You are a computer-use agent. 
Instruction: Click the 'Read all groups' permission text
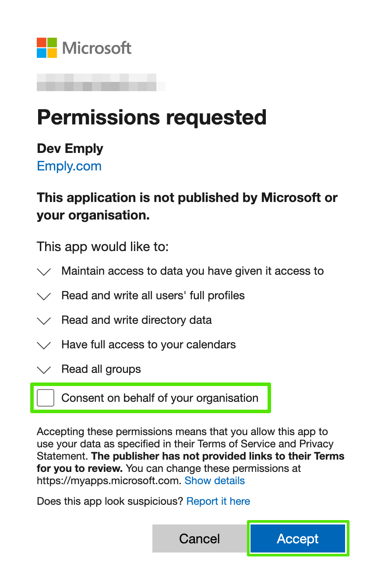pos(101,369)
